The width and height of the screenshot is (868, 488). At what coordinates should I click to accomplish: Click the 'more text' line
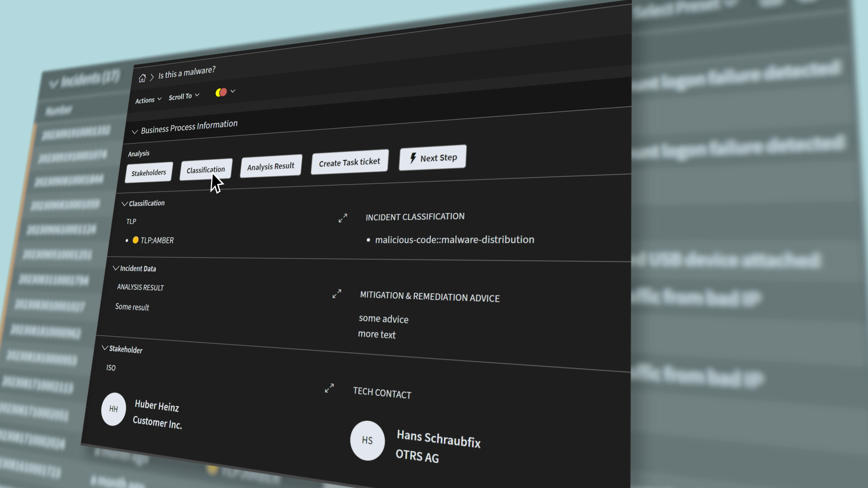377,334
